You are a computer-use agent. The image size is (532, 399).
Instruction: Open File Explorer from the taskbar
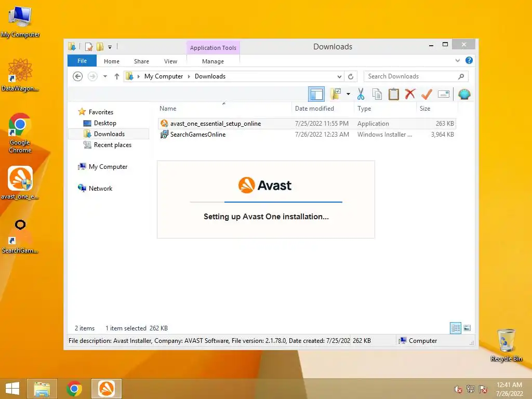tap(42, 389)
